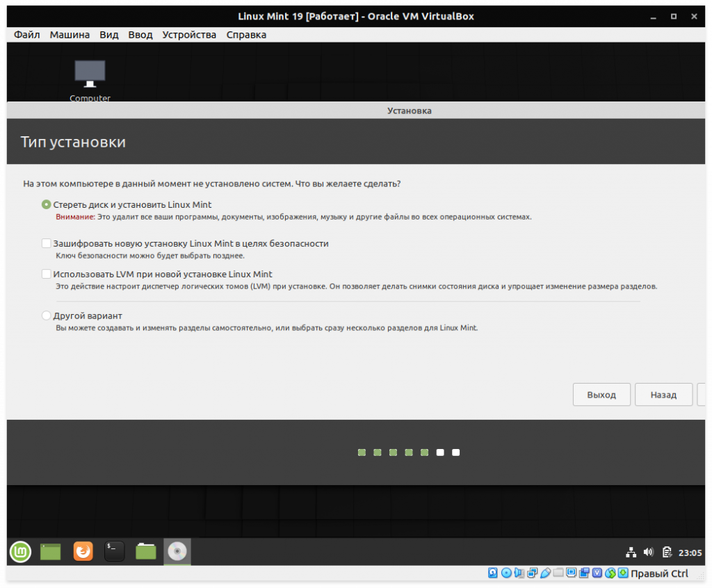Screen dimensions: 712x588
Task: Open the Computer desktop icon
Action: pos(90,81)
